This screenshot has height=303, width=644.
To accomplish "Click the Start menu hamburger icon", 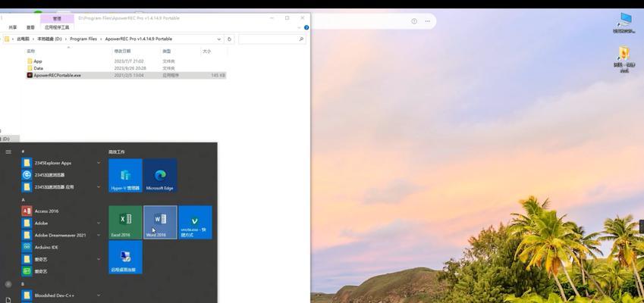I will point(8,151).
